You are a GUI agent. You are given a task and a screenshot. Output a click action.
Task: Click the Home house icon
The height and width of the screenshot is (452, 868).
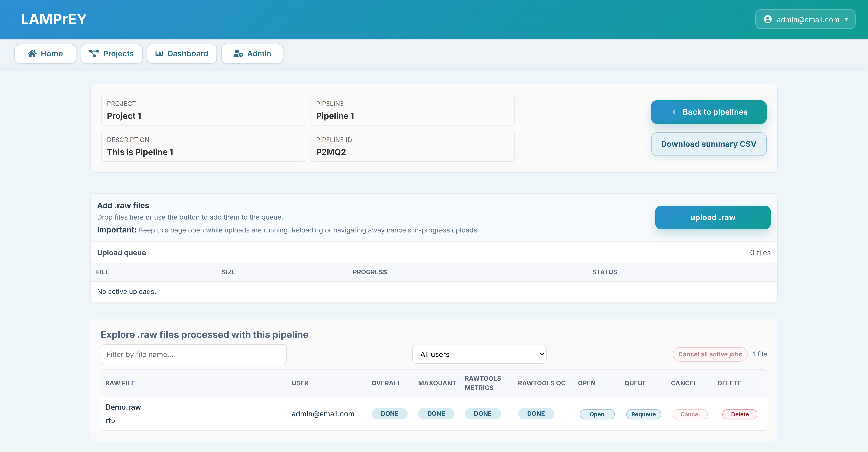point(32,54)
